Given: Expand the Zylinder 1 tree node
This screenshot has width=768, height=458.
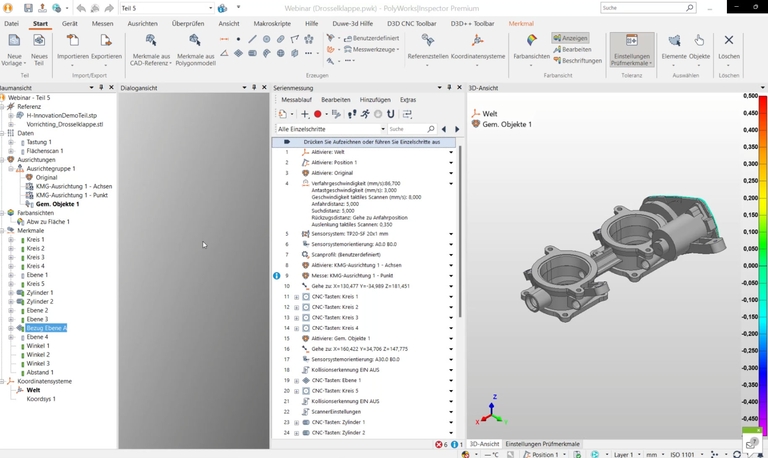Looking at the screenshot, I should [11, 293].
